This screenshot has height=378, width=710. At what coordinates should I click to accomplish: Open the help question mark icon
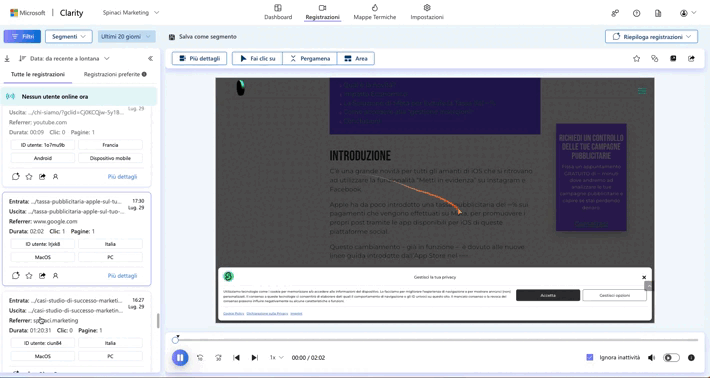pyautogui.click(x=637, y=13)
